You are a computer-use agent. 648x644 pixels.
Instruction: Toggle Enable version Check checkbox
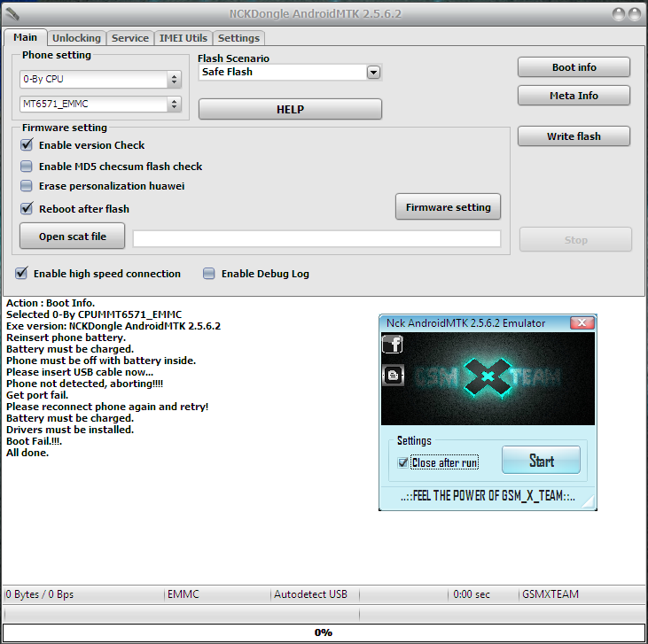tap(27, 145)
